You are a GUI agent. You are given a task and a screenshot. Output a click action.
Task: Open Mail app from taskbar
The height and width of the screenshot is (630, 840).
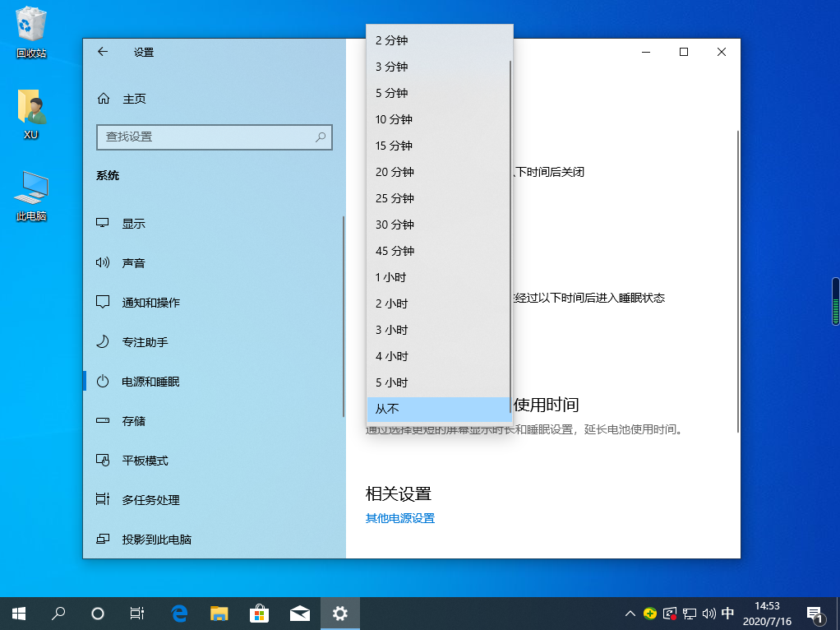[299, 614]
